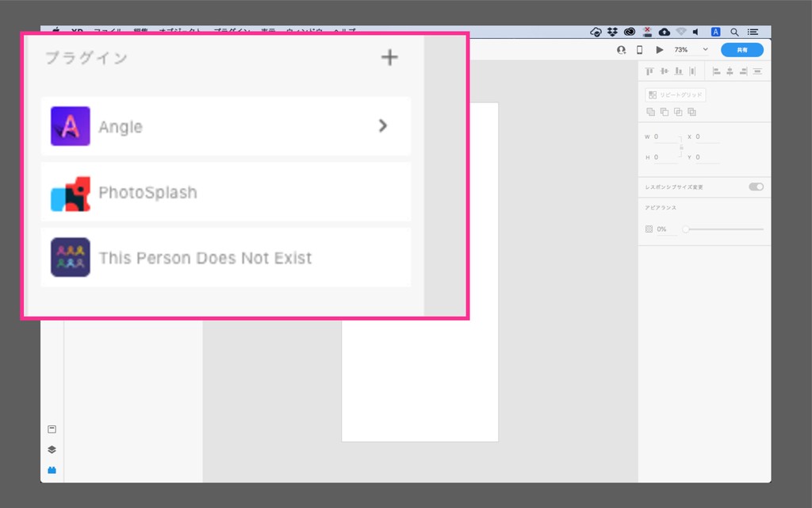
Task: Distribute objects vertically
Action: click(x=692, y=71)
